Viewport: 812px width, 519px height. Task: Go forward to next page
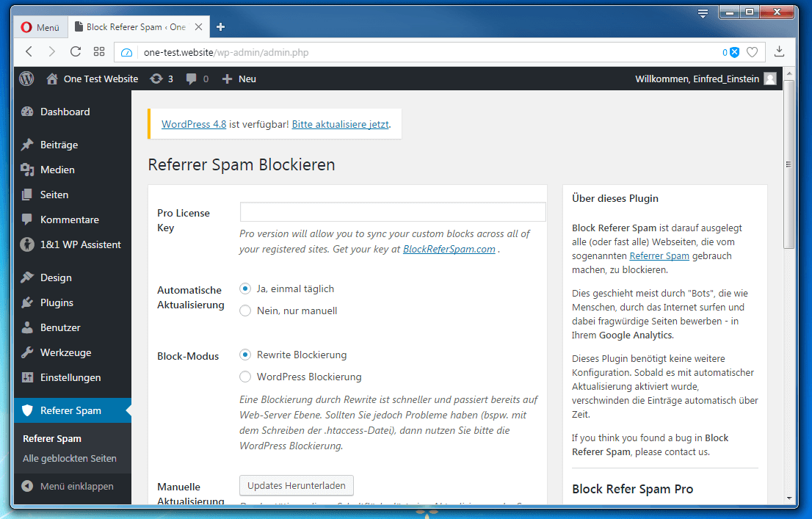[x=52, y=52]
